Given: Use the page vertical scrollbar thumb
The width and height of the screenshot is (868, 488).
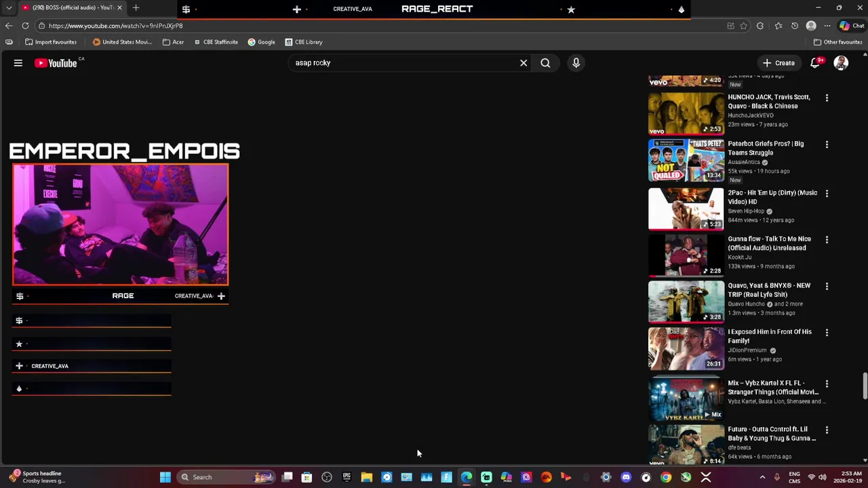Looking at the screenshot, I should click(x=865, y=386).
